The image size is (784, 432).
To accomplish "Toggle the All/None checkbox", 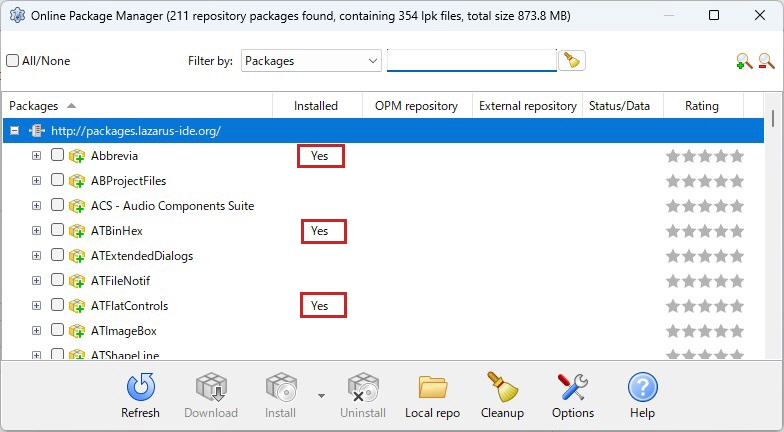I will pos(13,61).
